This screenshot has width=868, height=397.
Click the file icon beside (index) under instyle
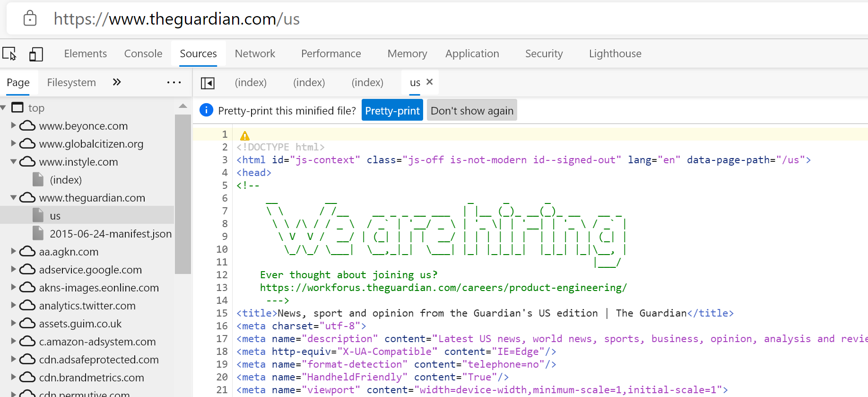click(38, 179)
